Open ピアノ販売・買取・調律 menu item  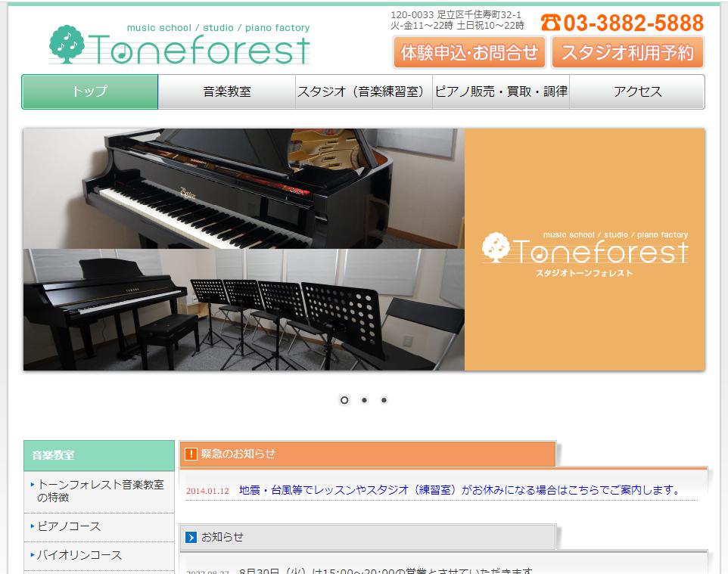[500, 92]
